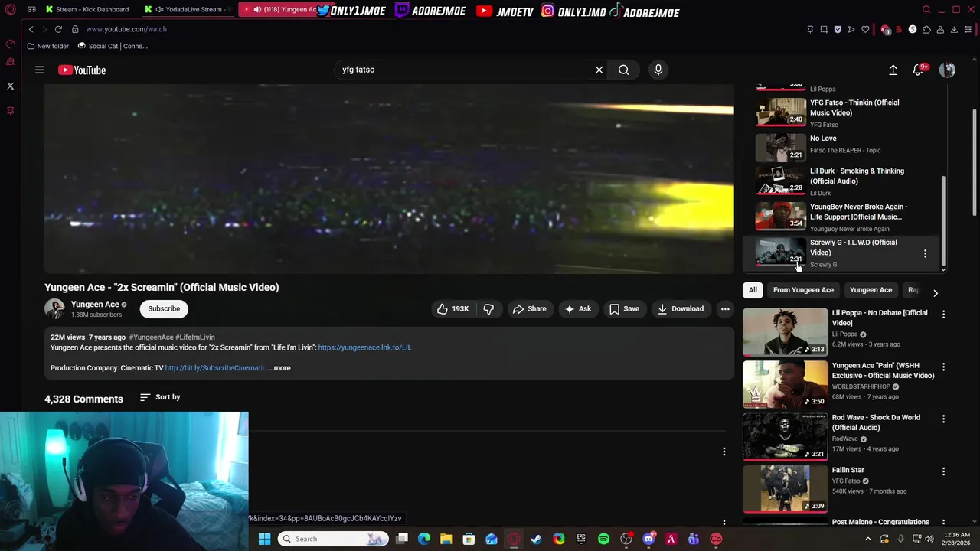The width and height of the screenshot is (980, 551).
Task: Click the page vertical scrollbar
Action: (975, 161)
